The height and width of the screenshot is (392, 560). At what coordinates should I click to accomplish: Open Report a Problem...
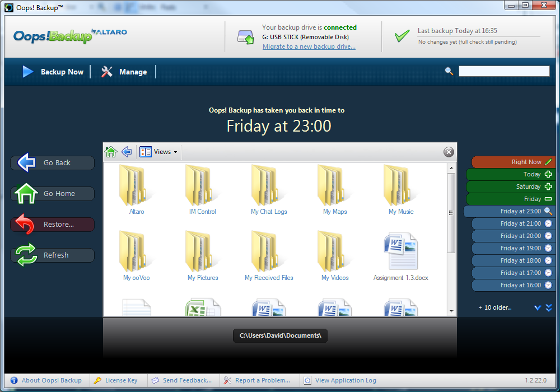pos(257,380)
